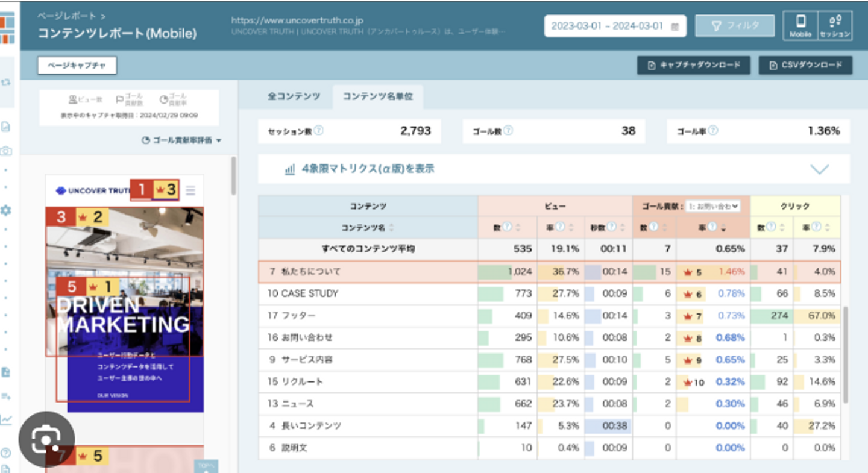The width and height of the screenshot is (868, 473).
Task: Click the セッション footprint icon
Action: point(835,26)
